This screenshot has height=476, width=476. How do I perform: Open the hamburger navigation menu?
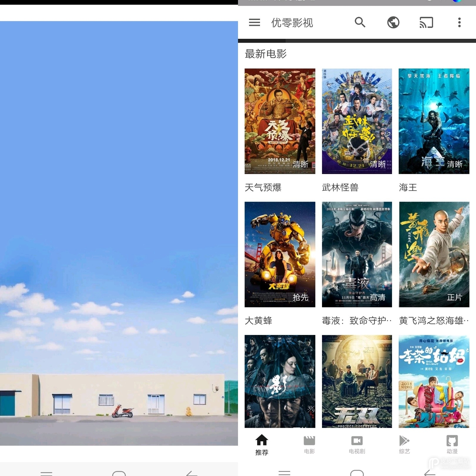[254, 22]
